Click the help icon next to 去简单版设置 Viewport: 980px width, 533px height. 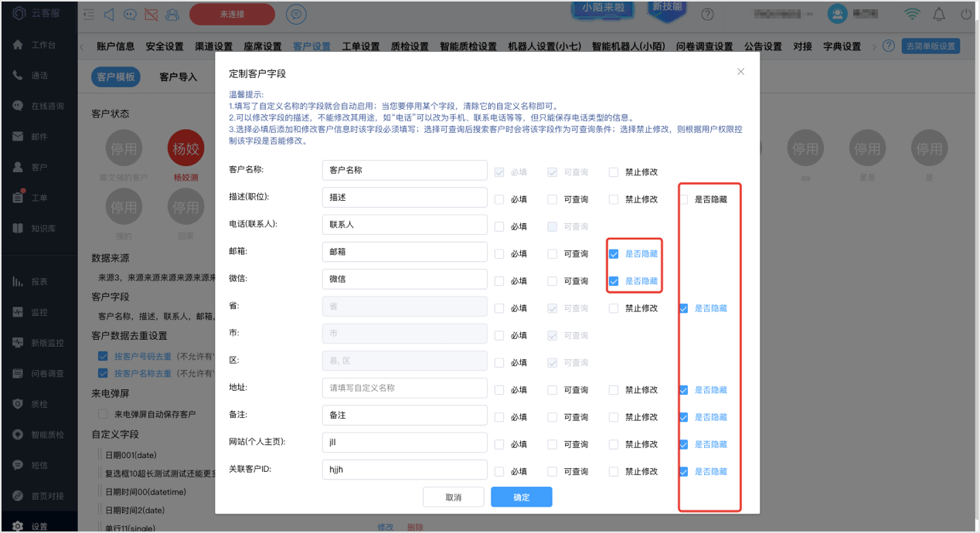(x=889, y=46)
